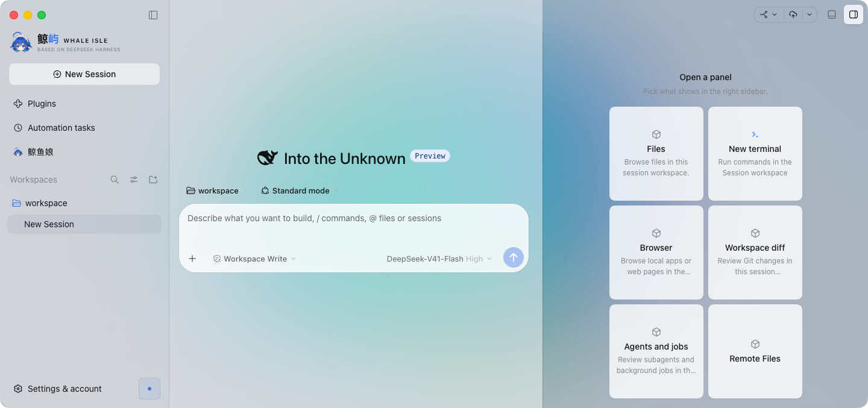Open workspace filter settings sliders icon

(134, 180)
